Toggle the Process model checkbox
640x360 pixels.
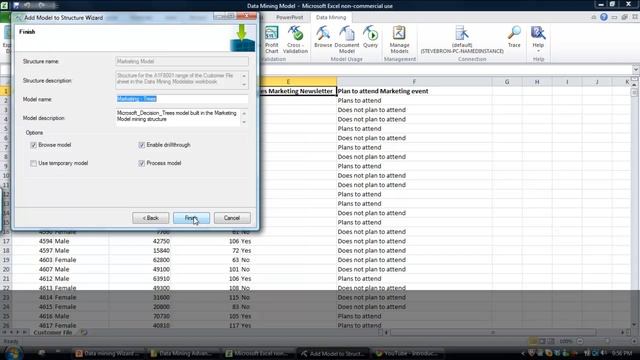tap(142, 163)
